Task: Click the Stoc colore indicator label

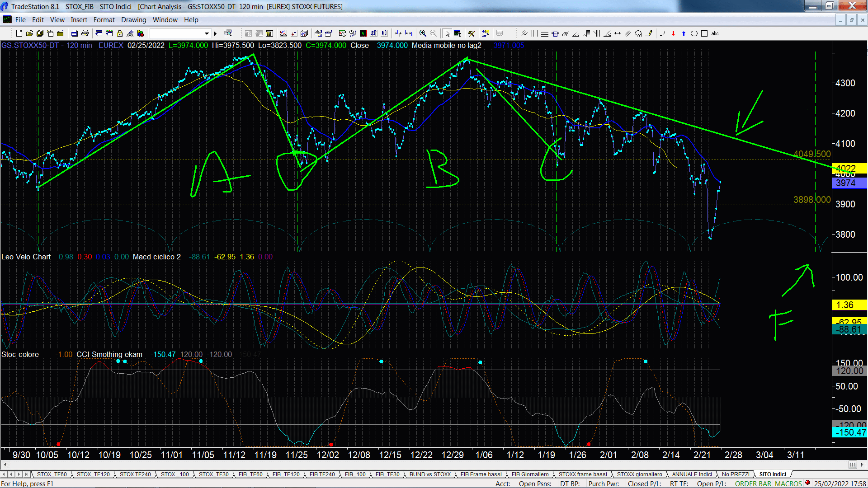Action: tap(20, 354)
